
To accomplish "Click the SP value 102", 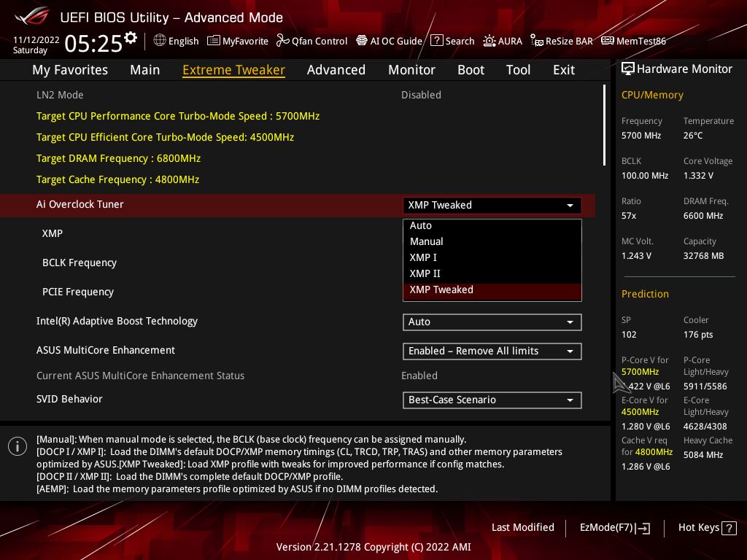I will (629, 334).
